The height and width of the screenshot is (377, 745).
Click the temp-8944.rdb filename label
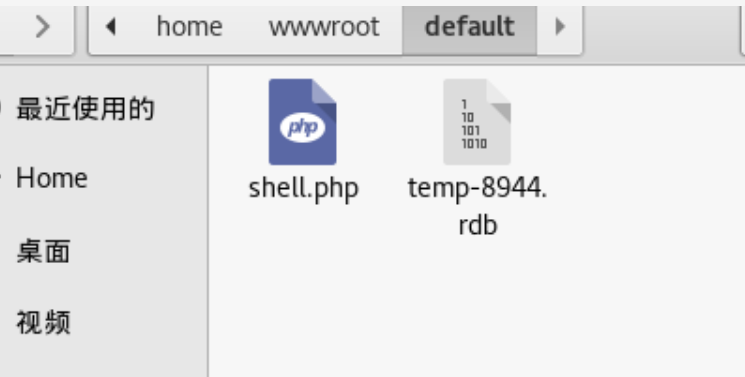tap(478, 206)
